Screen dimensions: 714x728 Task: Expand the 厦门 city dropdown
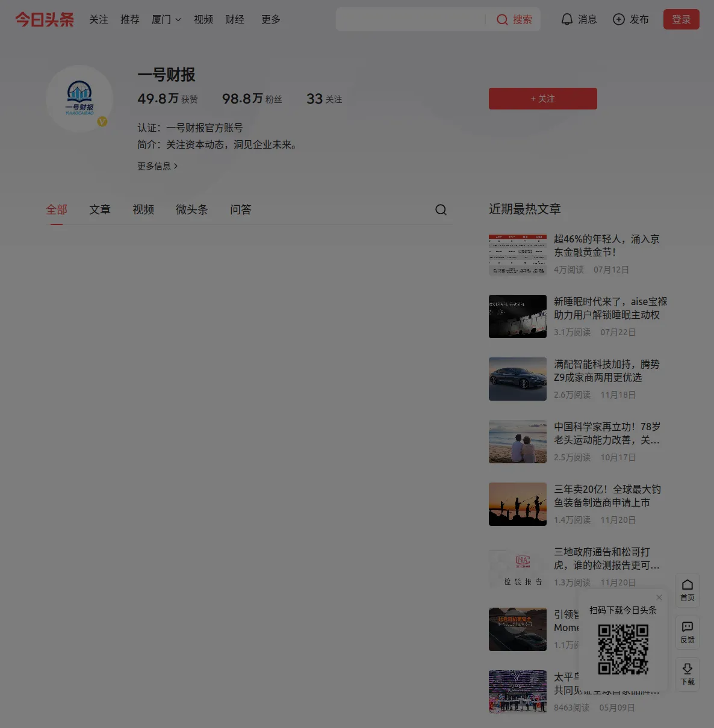pos(166,19)
